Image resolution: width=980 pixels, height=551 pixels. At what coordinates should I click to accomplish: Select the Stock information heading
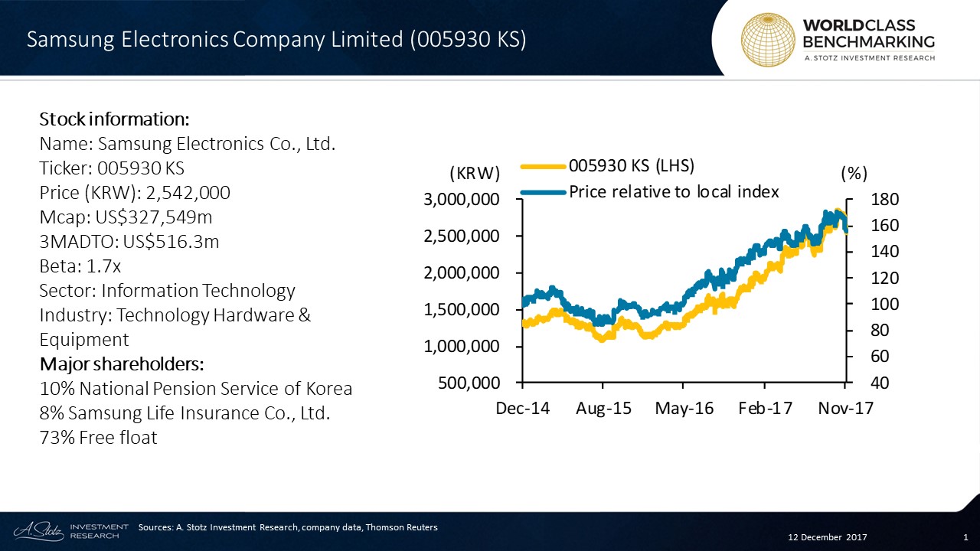coord(114,119)
